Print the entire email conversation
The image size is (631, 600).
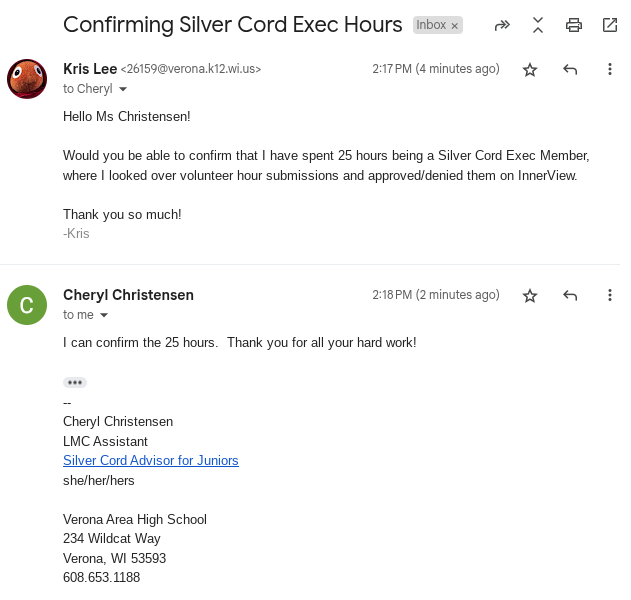click(574, 25)
